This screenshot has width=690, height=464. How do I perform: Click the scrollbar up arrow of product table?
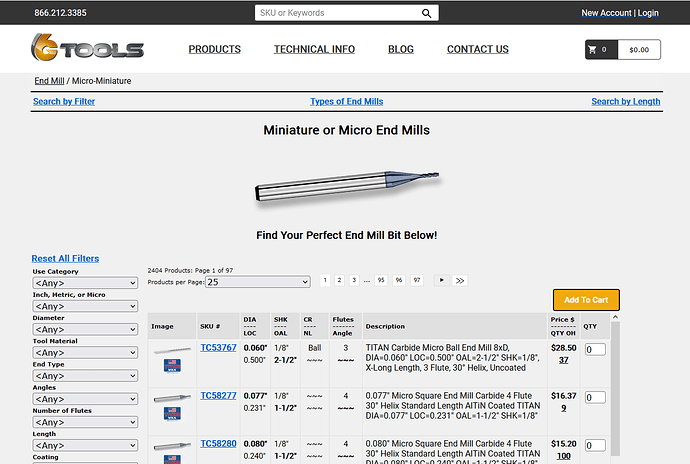(615, 317)
